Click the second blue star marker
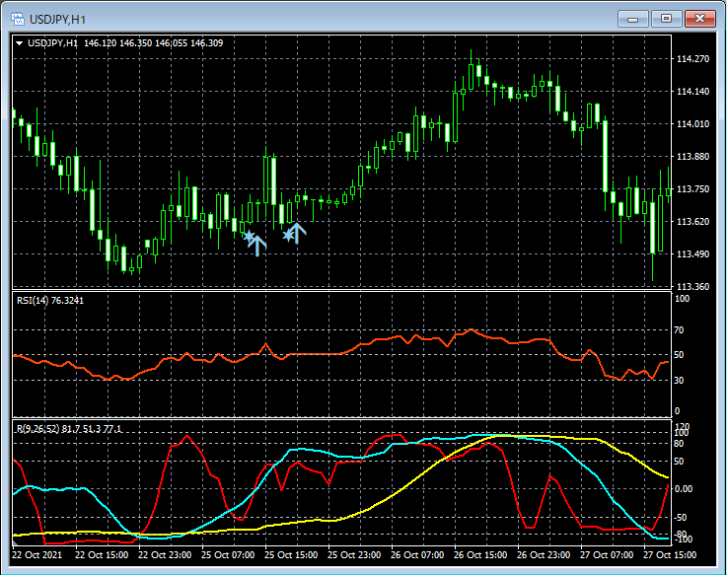728x575 pixels. point(287,235)
